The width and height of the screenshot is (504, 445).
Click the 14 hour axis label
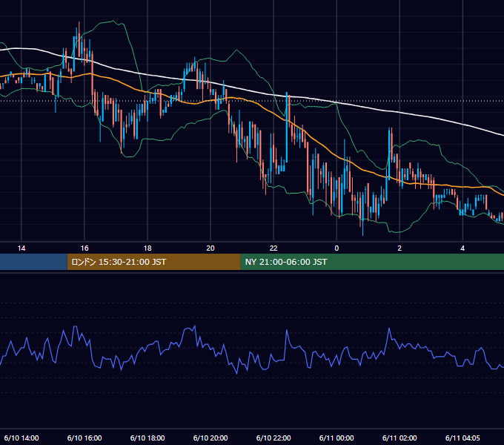tap(21, 248)
